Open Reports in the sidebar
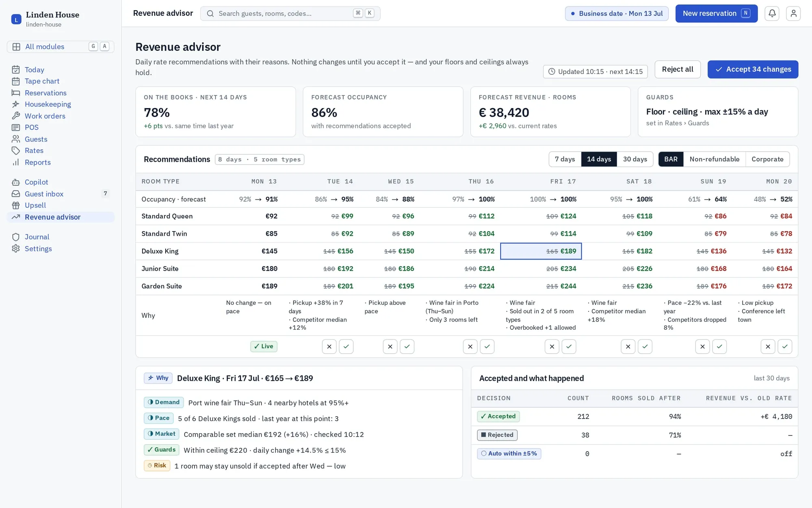The height and width of the screenshot is (508, 812). coord(60,162)
